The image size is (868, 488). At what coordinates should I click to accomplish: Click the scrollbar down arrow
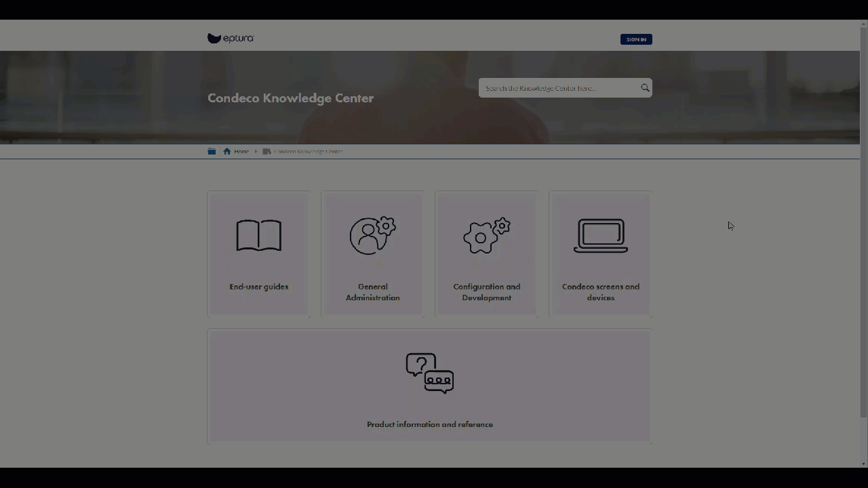(863, 464)
